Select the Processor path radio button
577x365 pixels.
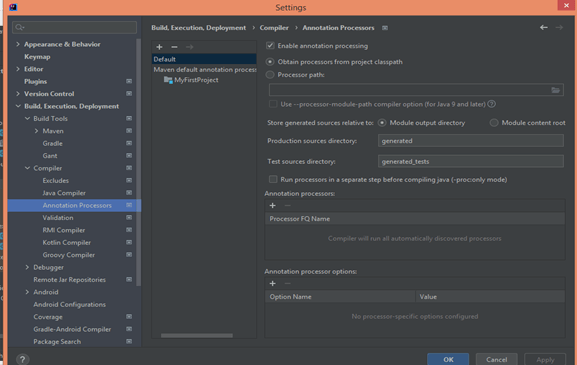pos(270,75)
